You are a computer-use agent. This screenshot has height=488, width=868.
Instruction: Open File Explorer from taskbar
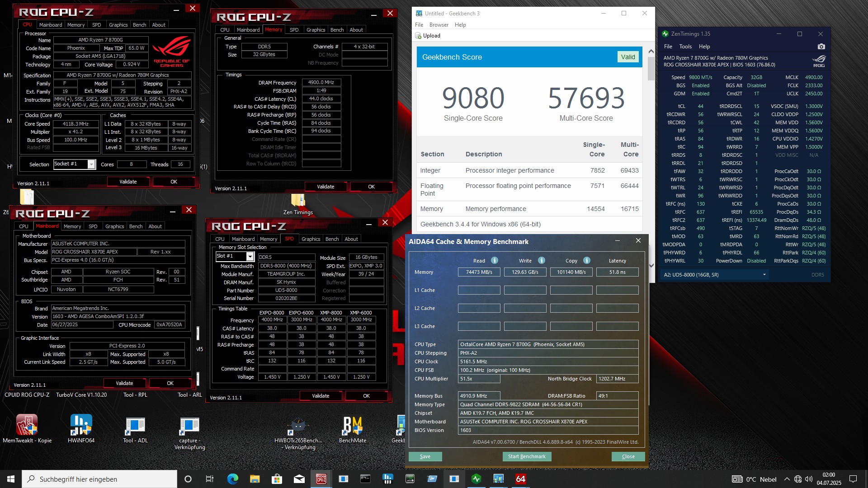(255, 479)
